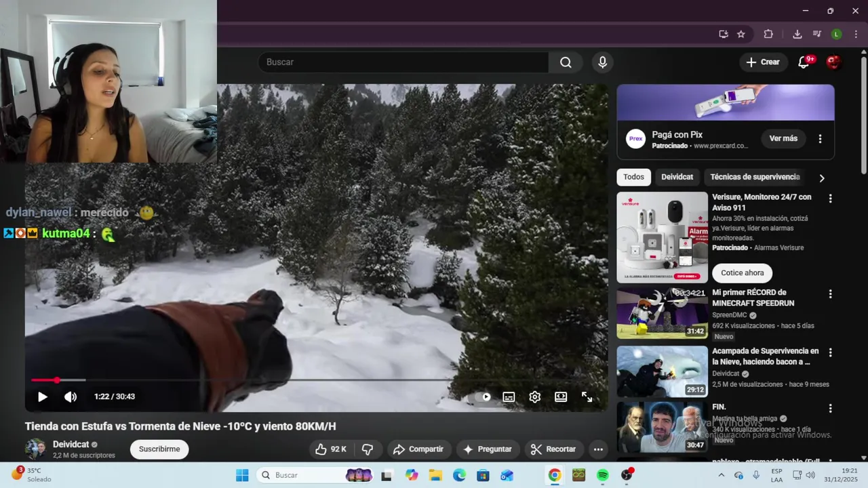Click the Recortar clip button

pyautogui.click(x=553, y=449)
